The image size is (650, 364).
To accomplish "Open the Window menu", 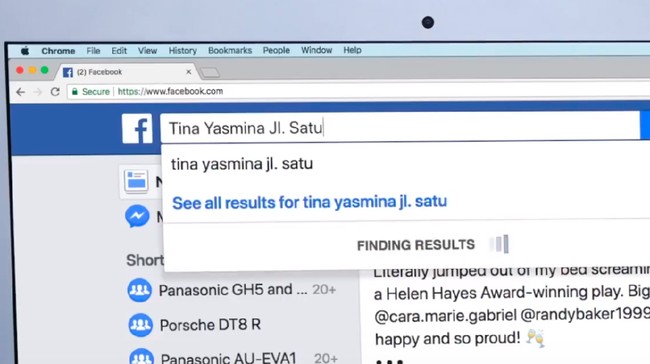I will coord(316,50).
